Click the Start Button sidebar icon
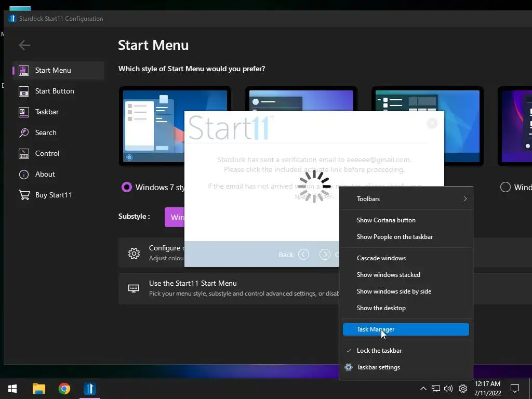This screenshot has width=532, height=399. click(24, 91)
